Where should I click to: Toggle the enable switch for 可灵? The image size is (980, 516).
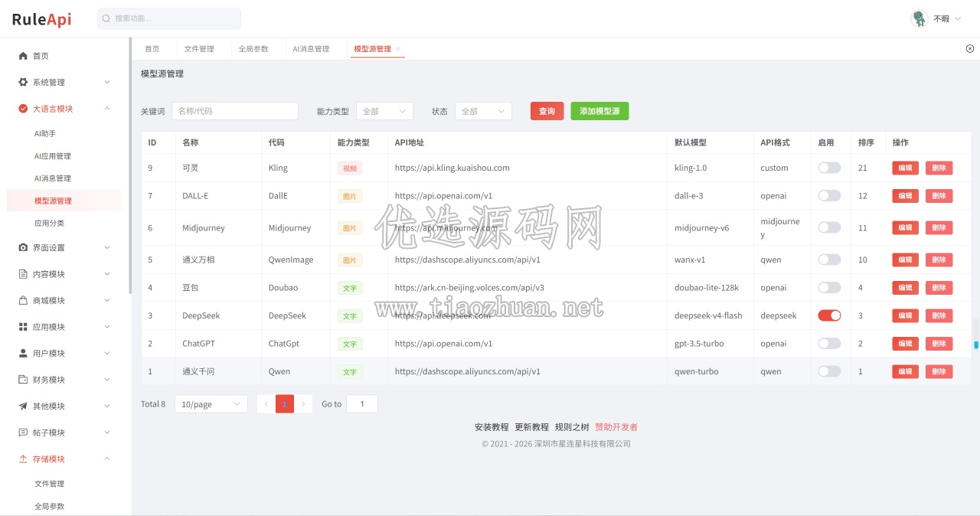coord(829,168)
